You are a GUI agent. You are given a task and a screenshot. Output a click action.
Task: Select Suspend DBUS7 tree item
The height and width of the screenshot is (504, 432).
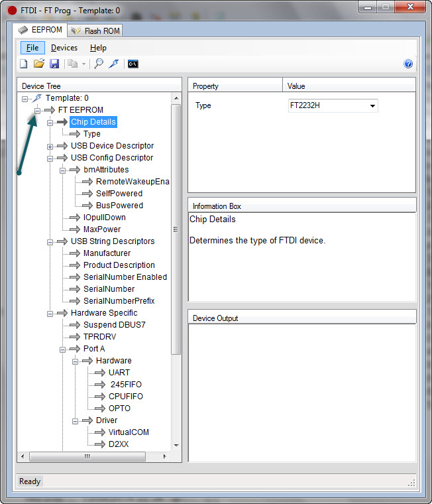tap(115, 325)
